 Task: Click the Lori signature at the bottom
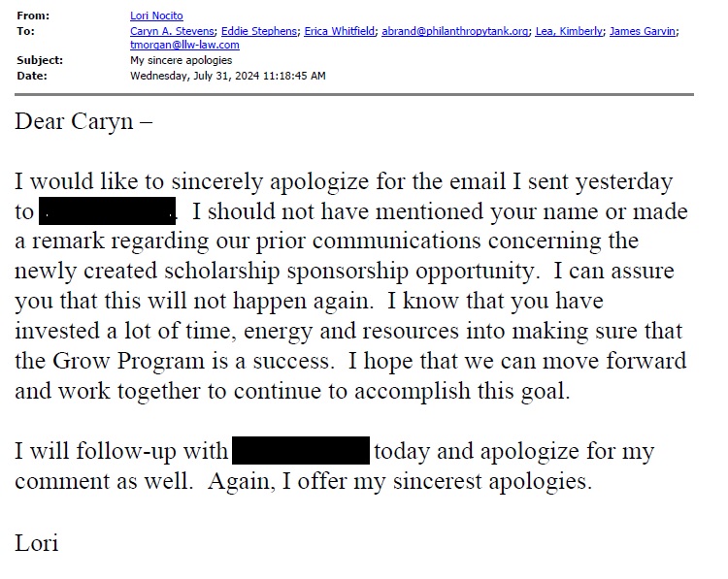coord(37,542)
